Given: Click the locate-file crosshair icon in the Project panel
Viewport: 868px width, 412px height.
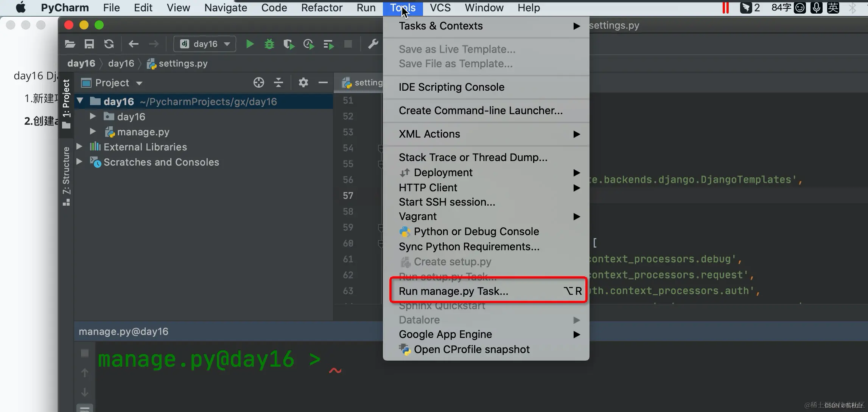Looking at the screenshot, I should coord(259,82).
